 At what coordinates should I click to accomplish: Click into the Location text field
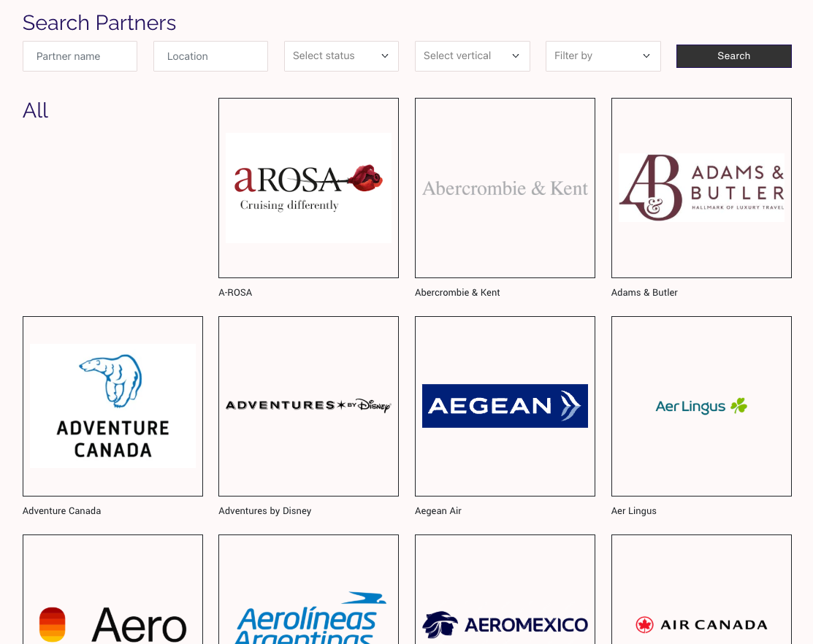[x=210, y=56]
